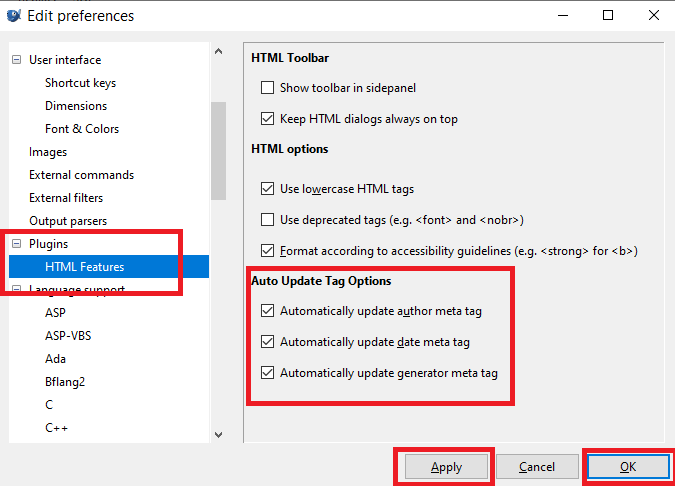675x486 pixels.
Task: Toggle Use lowercase HTML tags option
Action: (267, 188)
